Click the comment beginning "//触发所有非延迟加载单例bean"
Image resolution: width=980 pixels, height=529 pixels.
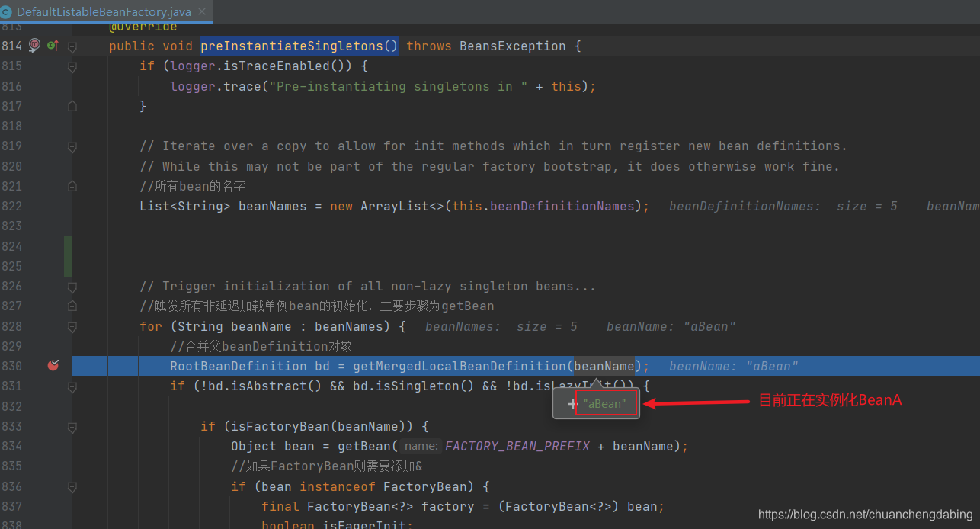point(317,306)
